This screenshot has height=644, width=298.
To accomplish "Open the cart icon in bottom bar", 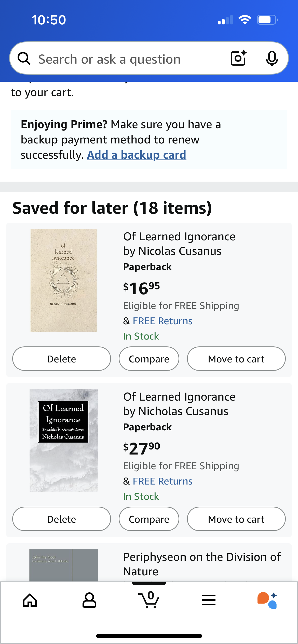I will (x=149, y=600).
